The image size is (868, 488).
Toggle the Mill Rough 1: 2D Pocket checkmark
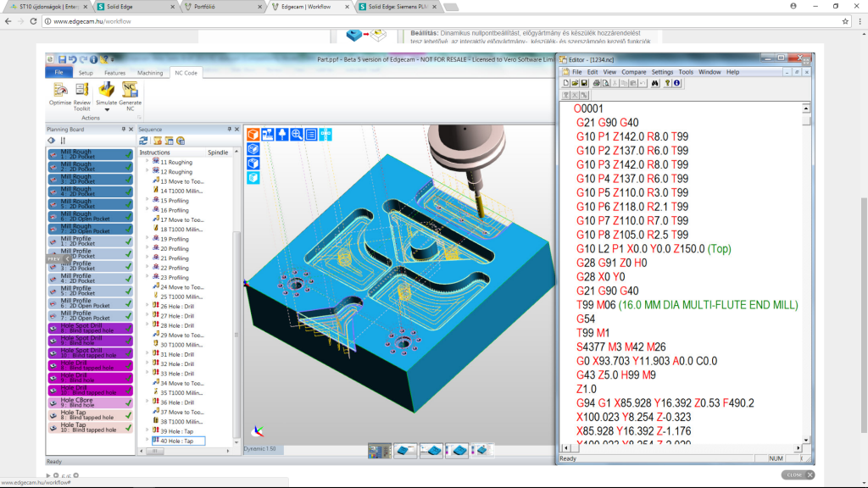pyautogui.click(x=129, y=154)
